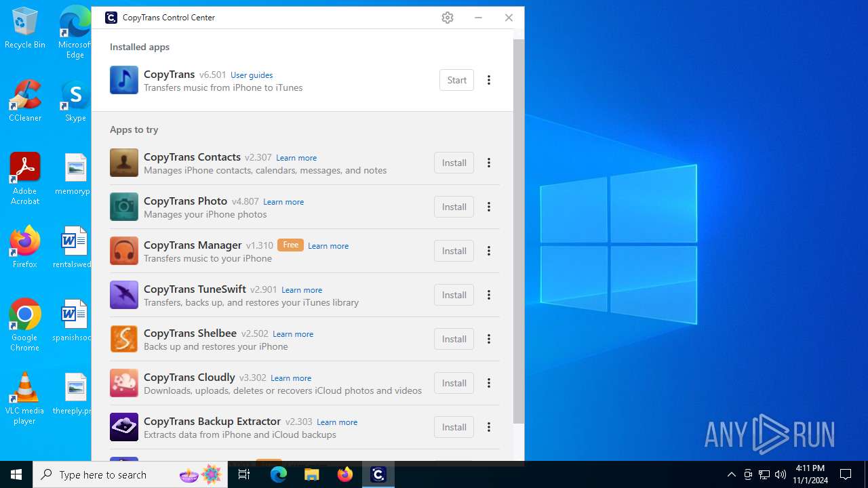Open CopyTrans Control Center settings gear

pos(448,18)
